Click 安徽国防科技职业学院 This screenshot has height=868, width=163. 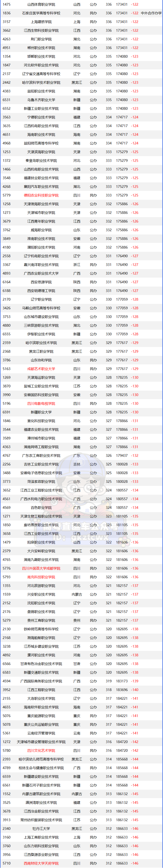tap(41, 395)
